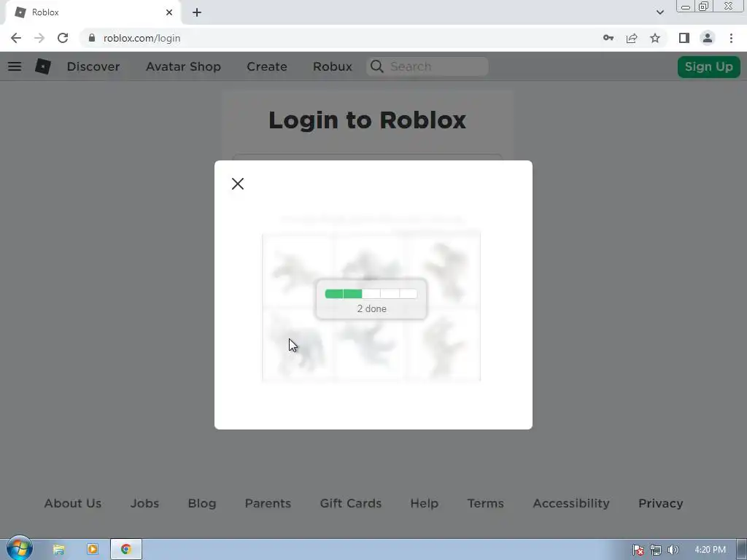This screenshot has height=560, width=747.
Task: Open the About Us footer link
Action: (x=73, y=503)
